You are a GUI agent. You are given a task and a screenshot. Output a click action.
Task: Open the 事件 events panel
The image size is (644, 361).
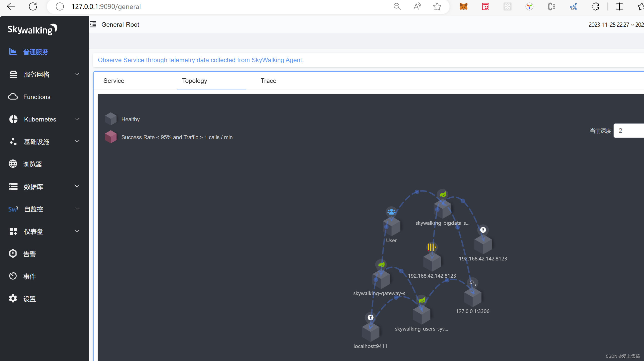29,276
